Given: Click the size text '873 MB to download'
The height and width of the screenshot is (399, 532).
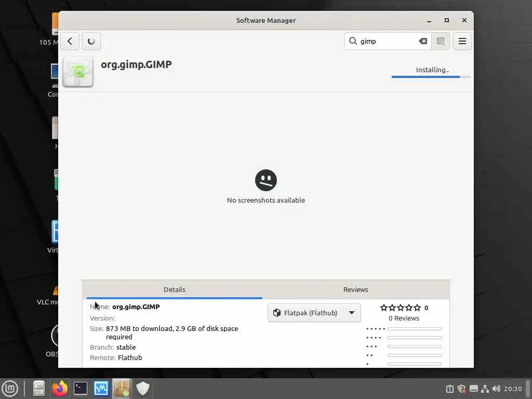Looking at the screenshot, I should (139, 328).
